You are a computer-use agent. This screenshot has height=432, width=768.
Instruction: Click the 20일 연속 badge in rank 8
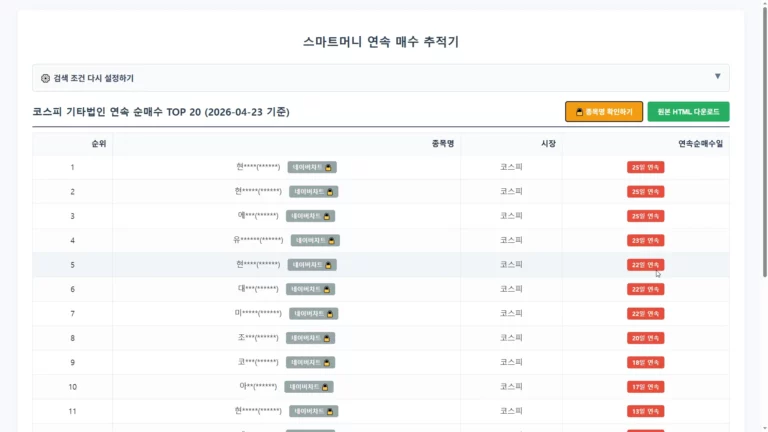pos(646,338)
